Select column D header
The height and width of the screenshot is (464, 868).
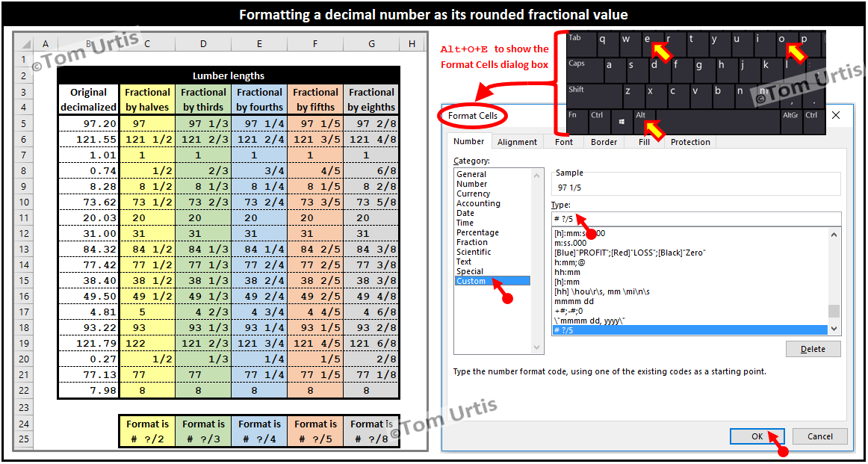click(x=203, y=44)
